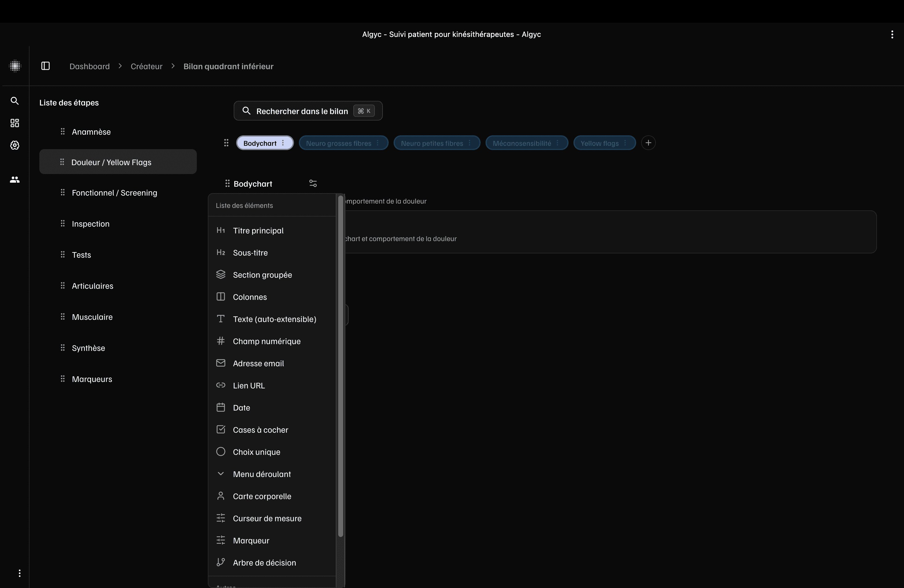Click the plus icon to add tab

tap(648, 143)
